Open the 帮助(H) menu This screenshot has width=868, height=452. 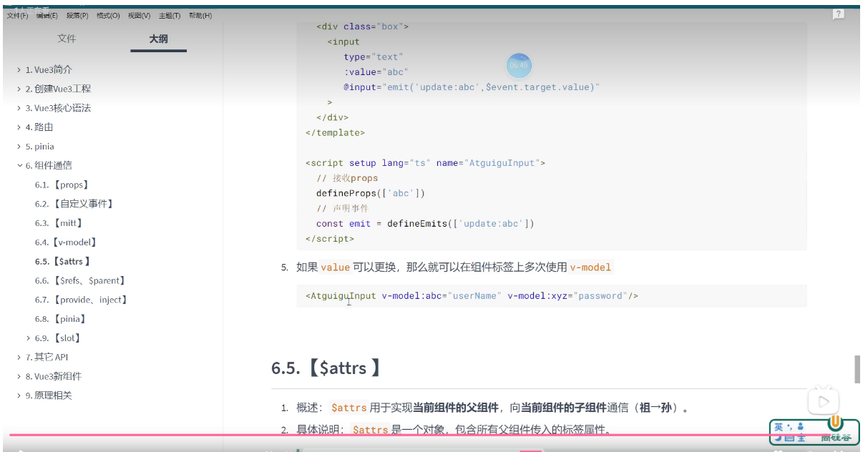click(x=200, y=16)
